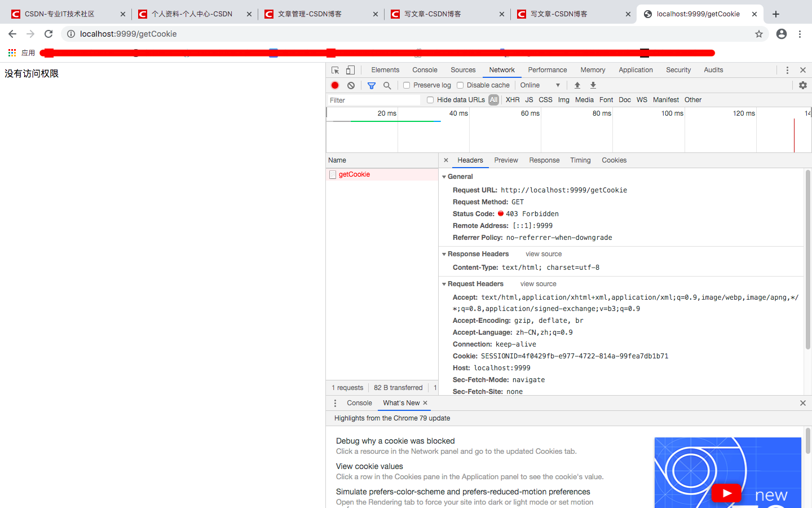Check Hide data URLs

click(430, 100)
